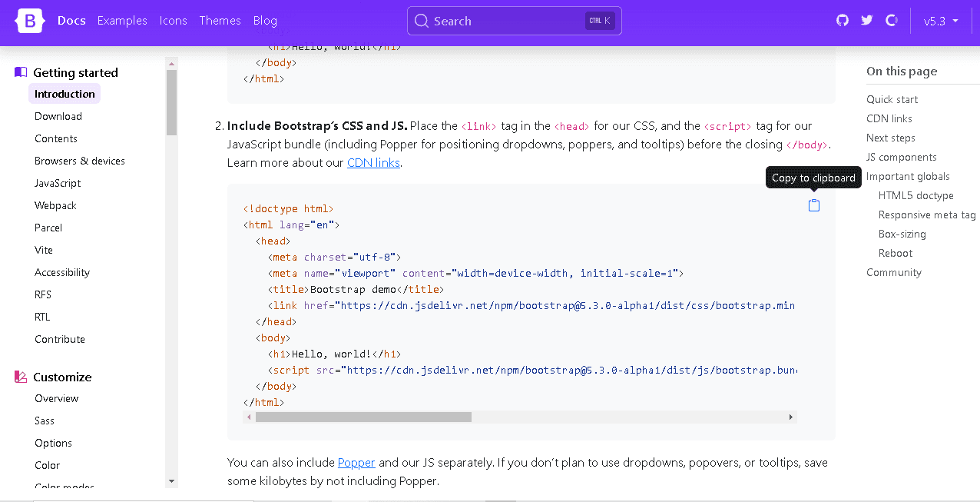Viewport: 980px width, 502px height.
Task: Click sidebar scrollbar down arrow
Action: pos(172,481)
